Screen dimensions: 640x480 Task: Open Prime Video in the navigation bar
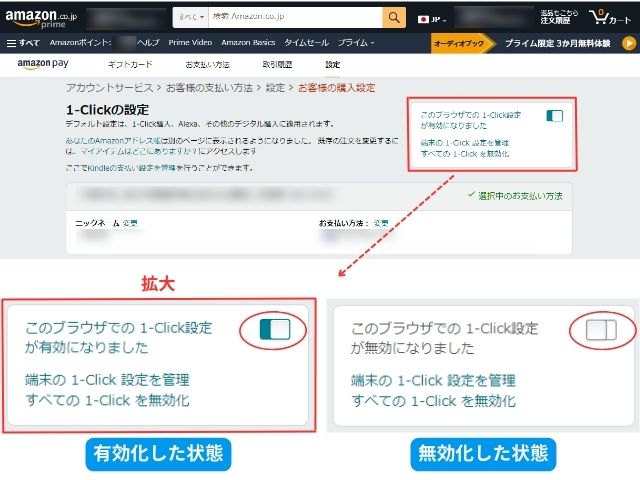[190, 42]
